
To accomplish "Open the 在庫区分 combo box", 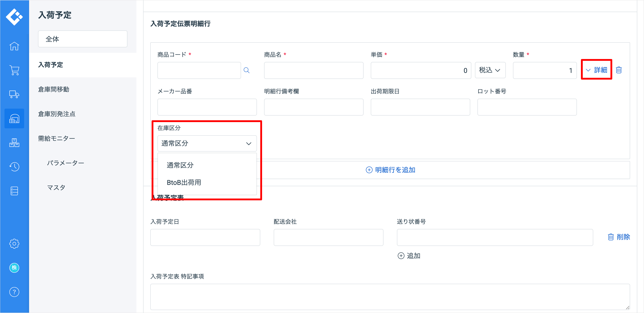I will point(207,144).
